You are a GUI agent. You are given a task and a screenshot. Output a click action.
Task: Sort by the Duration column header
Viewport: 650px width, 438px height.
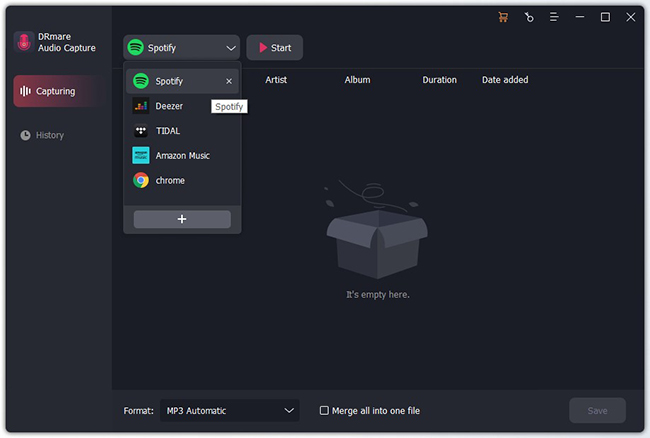439,80
